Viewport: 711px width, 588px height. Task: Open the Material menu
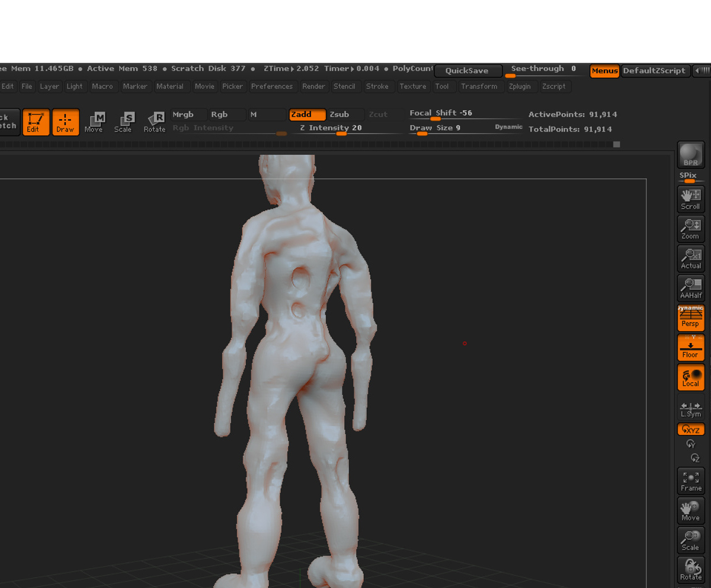coord(170,87)
